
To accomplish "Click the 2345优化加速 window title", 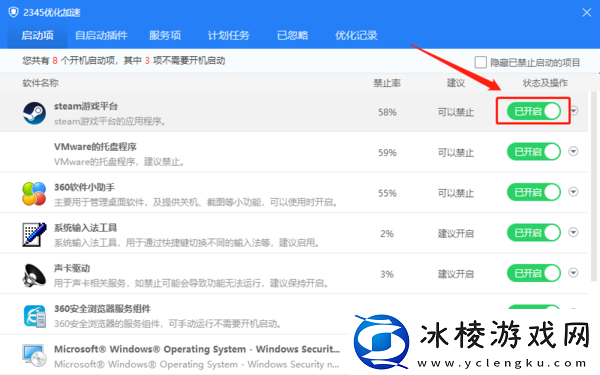I will point(52,13).
